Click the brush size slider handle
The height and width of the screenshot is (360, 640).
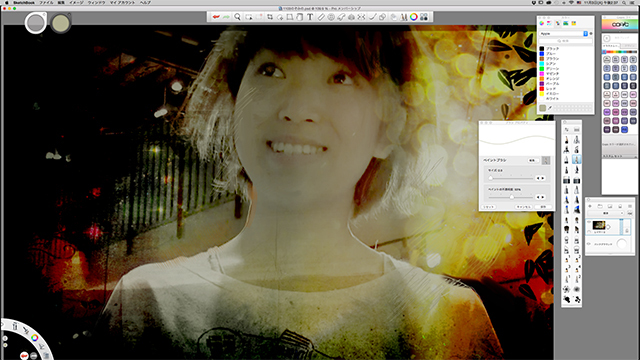pyautogui.click(x=491, y=178)
